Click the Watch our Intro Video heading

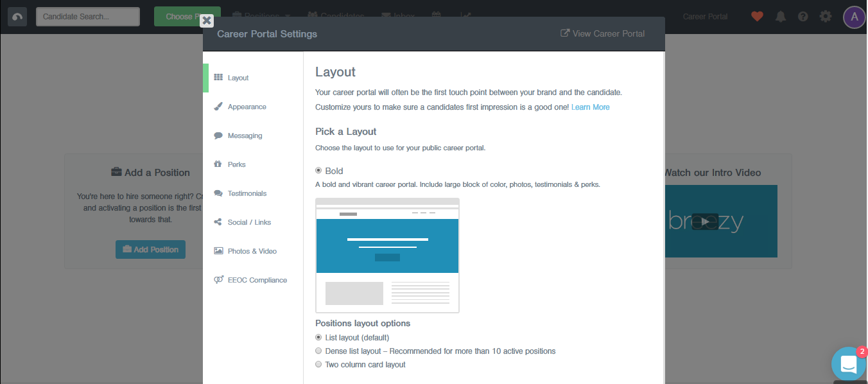click(x=713, y=173)
